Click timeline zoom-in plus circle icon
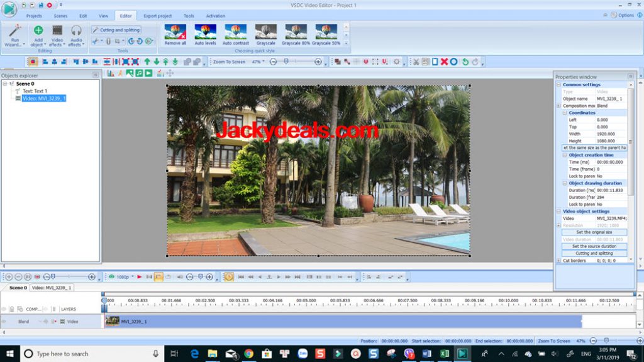Viewport: 644px width, 362px height. coord(92,277)
